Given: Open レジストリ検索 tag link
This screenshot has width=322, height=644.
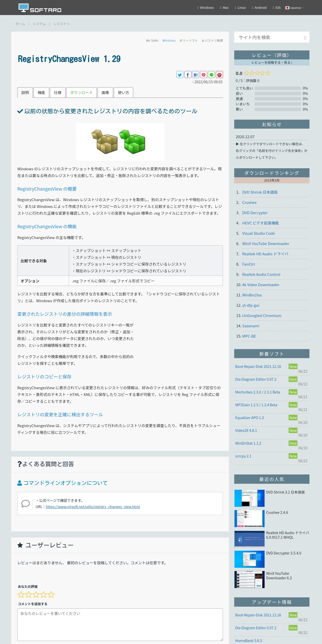Looking at the screenshot, I should (212, 40).
